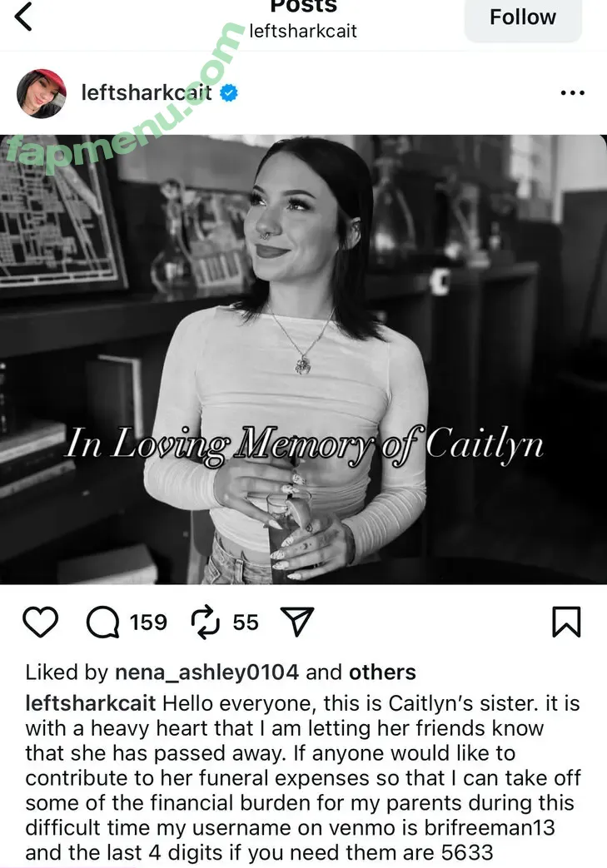
Task: Open leftsharkcait username in post header
Action: click(x=147, y=92)
